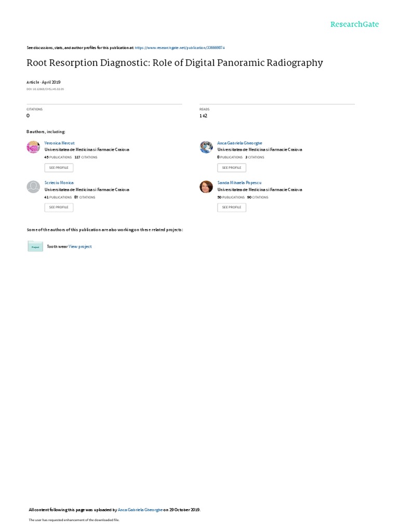See profile button under Sanda Mihaela Popescu

pos(232,207)
